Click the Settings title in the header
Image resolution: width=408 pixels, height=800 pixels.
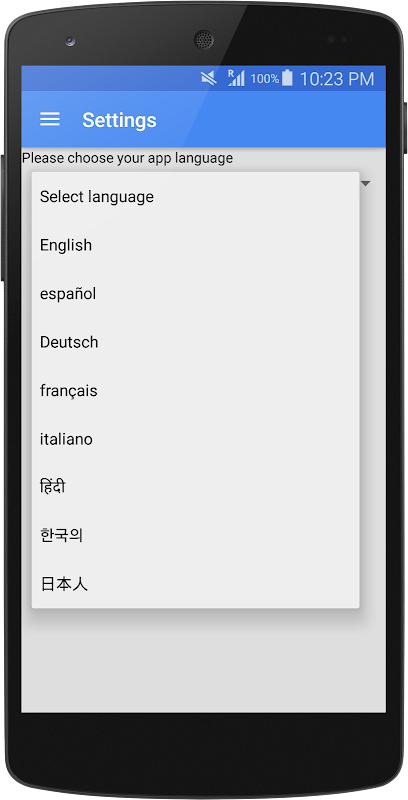pos(119,120)
